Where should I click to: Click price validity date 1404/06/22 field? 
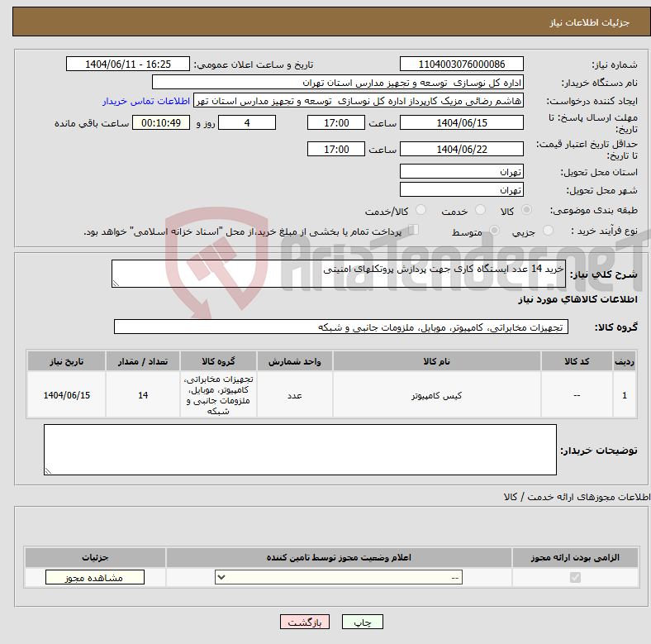coord(461,149)
